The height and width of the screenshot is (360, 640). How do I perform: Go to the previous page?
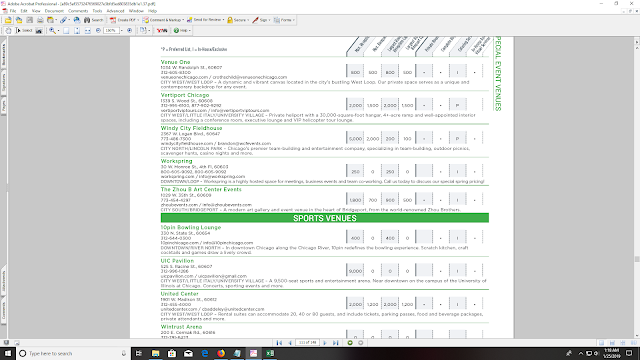(290, 343)
